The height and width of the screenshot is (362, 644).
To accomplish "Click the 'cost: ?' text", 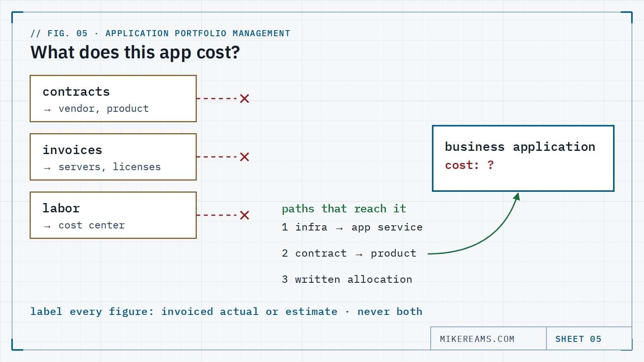I will 469,165.
